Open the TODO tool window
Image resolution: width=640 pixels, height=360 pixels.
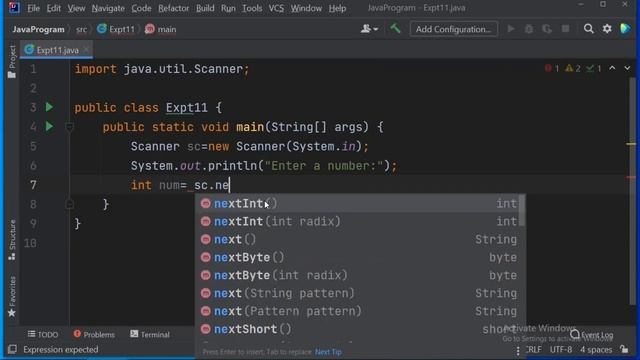click(x=43, y=334)
